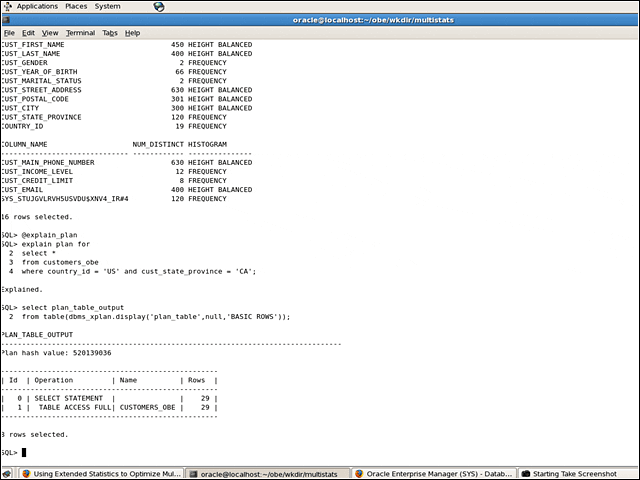Open the terminal Edit menu
Screen dimensions: 640x480
(28, 33)
